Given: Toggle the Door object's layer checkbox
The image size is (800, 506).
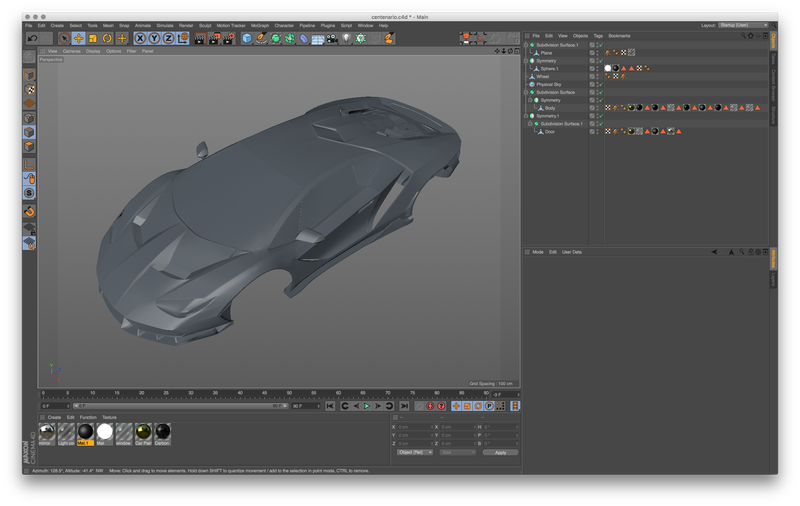Looking at the screenshot, I should click(x=592, y=132).
